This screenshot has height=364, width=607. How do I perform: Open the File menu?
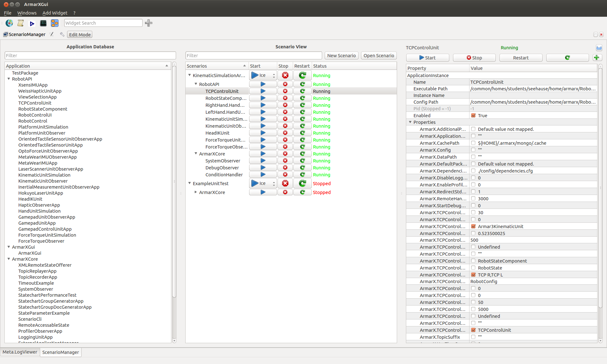click(x=8, y=13)
